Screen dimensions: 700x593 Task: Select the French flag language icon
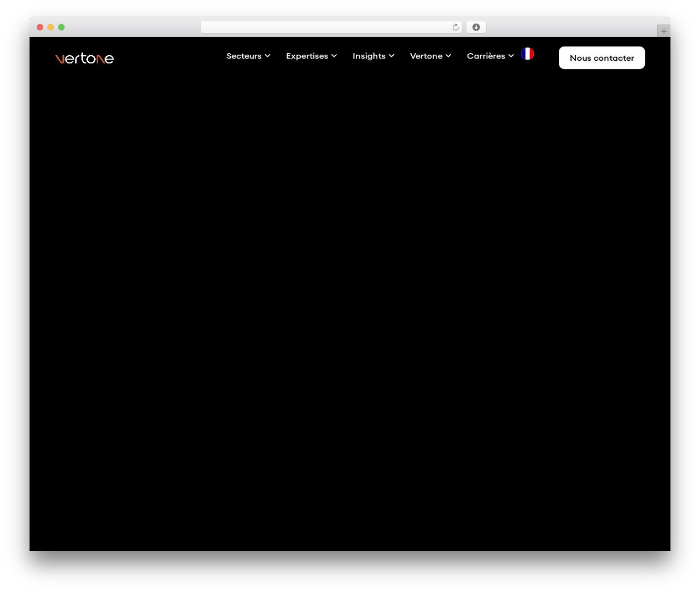[x=528, y=54]
